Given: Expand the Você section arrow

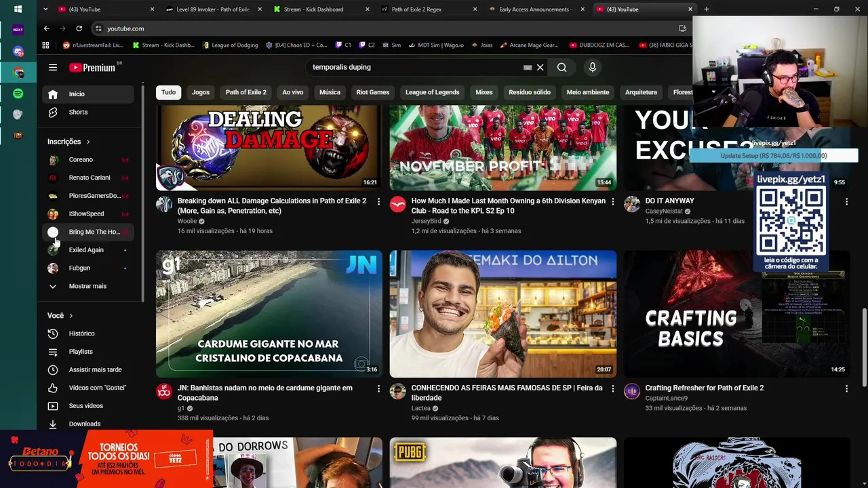Looking at the screenshot, I should (71, 316).
